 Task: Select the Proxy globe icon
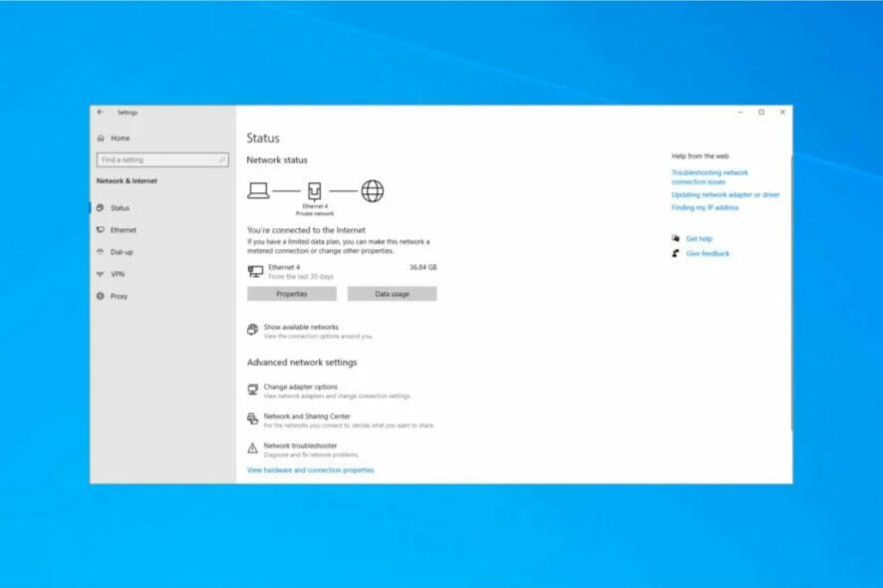click(x=101, y=296)
